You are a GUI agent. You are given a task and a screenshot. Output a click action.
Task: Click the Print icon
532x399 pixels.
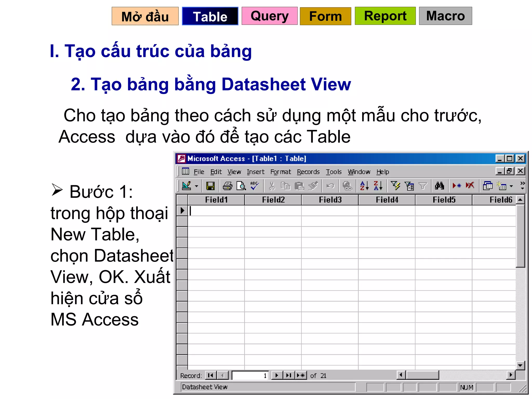pyautogui.click(x=228, y=186)
